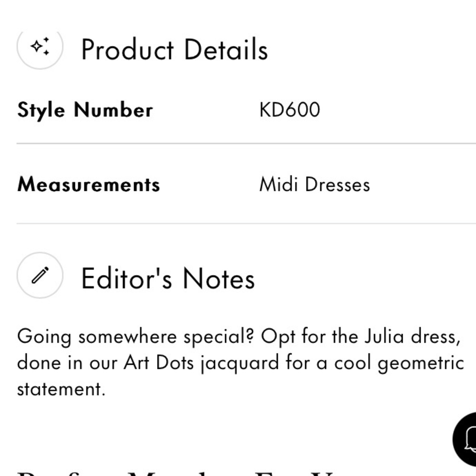The width and height of the screenshot is (476, 476).
Task: Click the Julia dress description paragraph
Action: pos(240,362)
